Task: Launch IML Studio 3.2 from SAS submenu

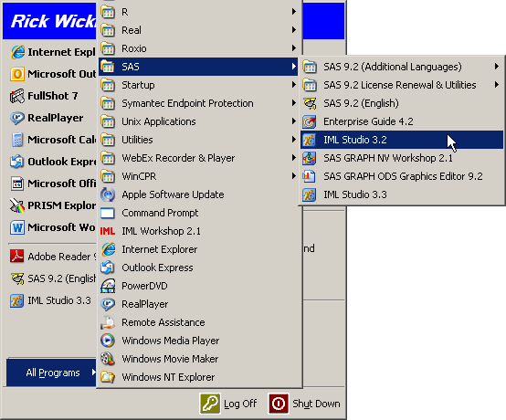Action: [402, 140]
